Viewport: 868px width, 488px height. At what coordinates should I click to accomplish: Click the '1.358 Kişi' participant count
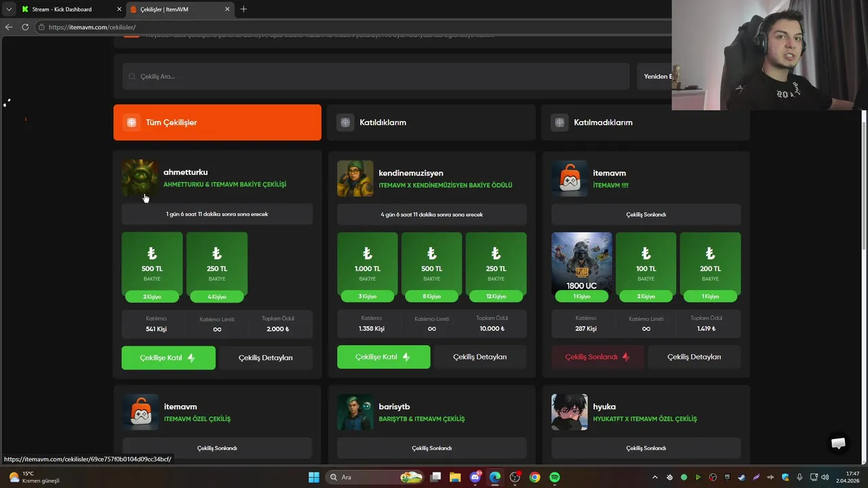pos(372,329)
